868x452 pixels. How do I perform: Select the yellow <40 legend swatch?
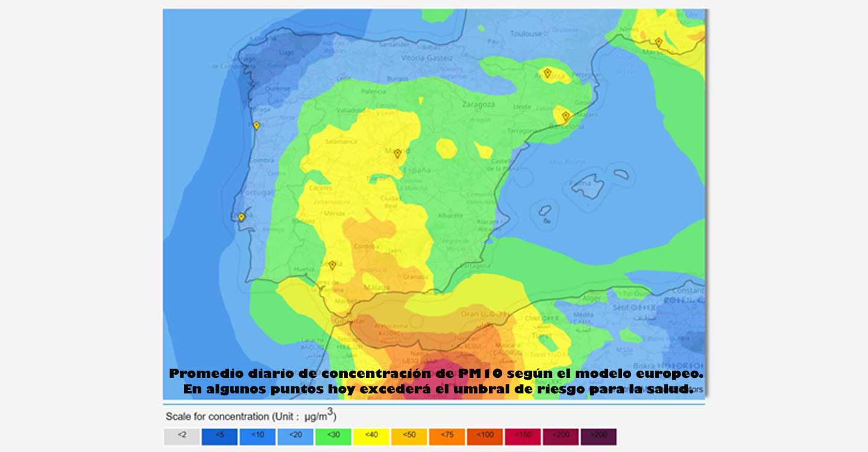(x=371, y=437)
